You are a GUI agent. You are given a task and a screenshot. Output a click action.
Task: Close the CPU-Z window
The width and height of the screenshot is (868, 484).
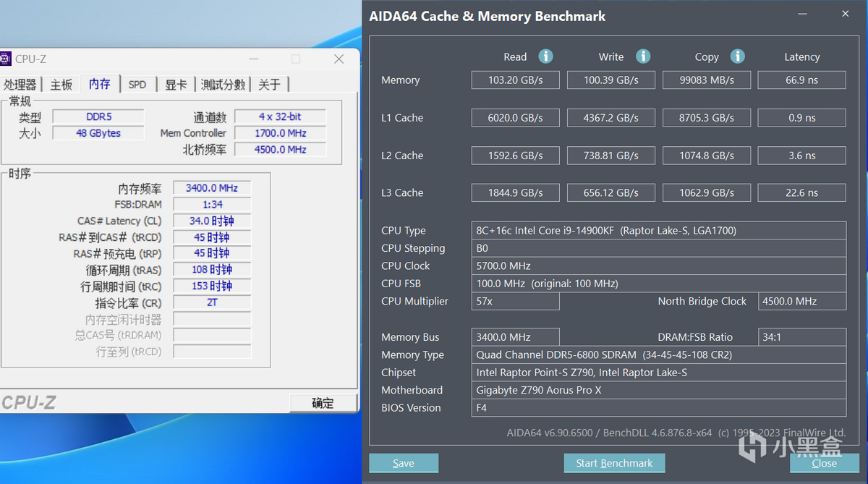coord(338,59)
